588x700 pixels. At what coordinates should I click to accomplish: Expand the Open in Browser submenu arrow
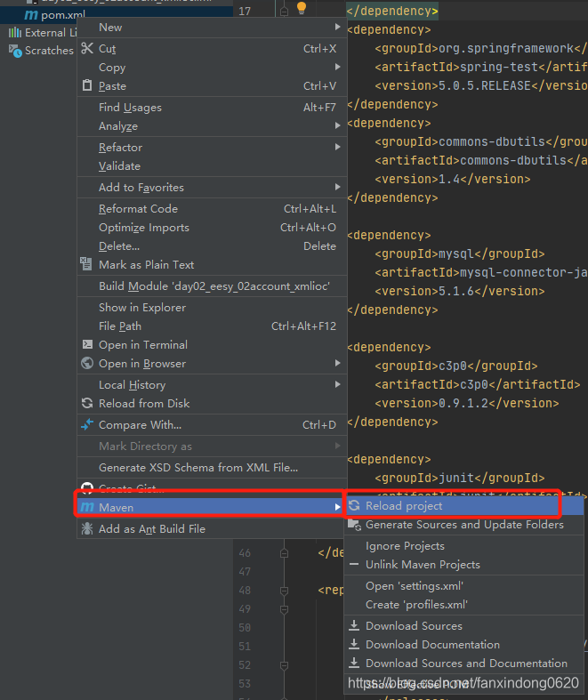tap(337, 364)
